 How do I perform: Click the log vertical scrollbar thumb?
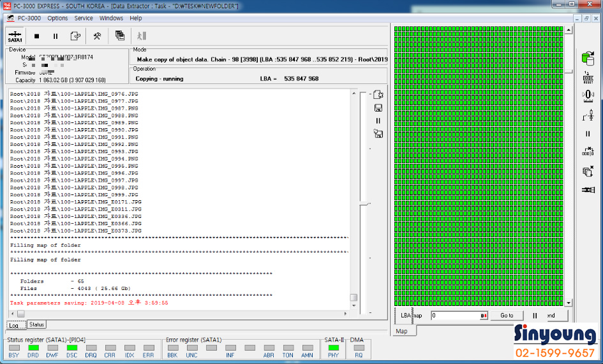pyautogui.click(x=354, y=298)
